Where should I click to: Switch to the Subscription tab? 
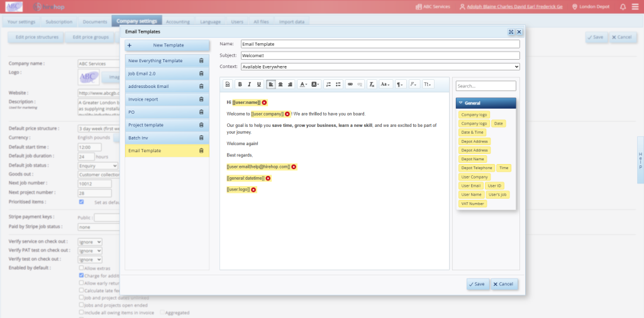[58, 22]
